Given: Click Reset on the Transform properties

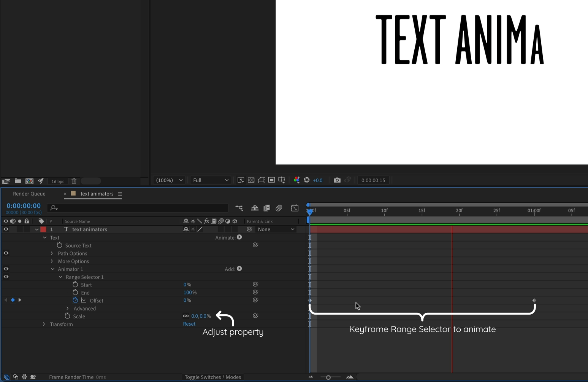Looking at the screenshot, I should pyautogui.click(x=189, y=324).
